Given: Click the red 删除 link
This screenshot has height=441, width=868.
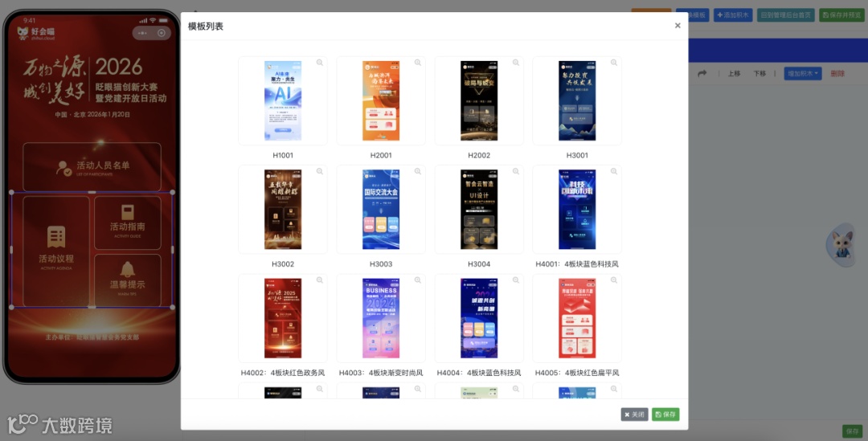Looking at the screenshot, I should tap(837, 74).
